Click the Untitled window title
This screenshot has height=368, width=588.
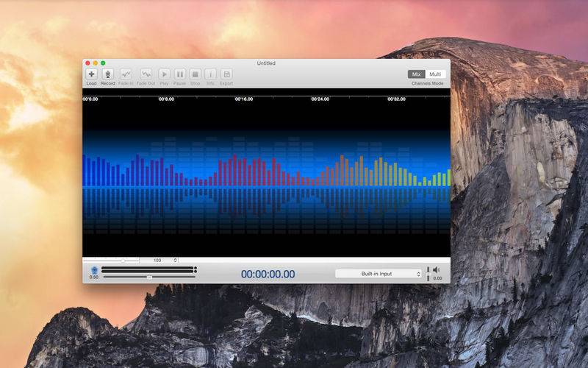(266, 63)
